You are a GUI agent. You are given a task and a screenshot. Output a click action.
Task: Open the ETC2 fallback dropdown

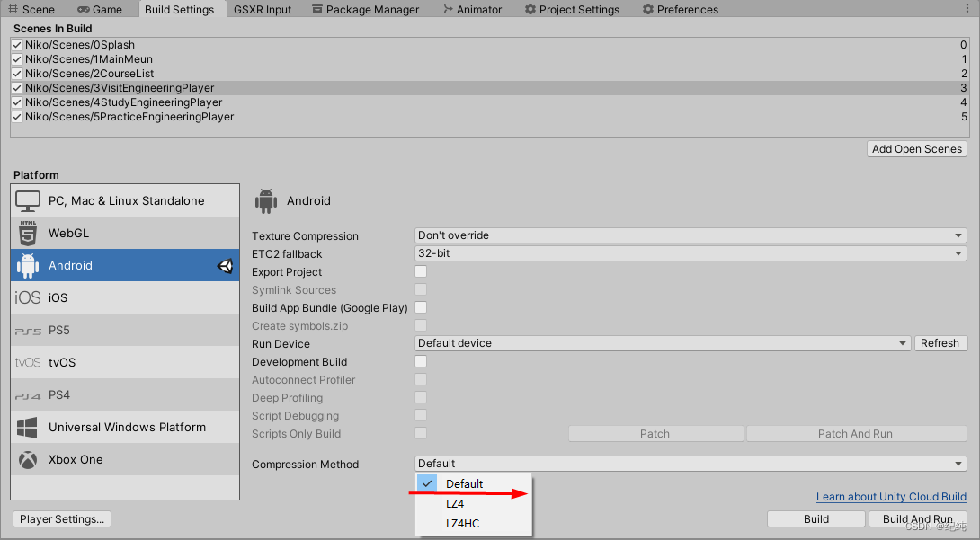[x=690, y=253]
